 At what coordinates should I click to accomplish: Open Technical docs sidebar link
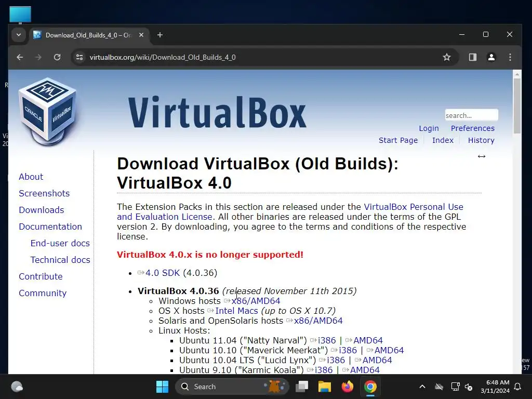pos(60,260)
